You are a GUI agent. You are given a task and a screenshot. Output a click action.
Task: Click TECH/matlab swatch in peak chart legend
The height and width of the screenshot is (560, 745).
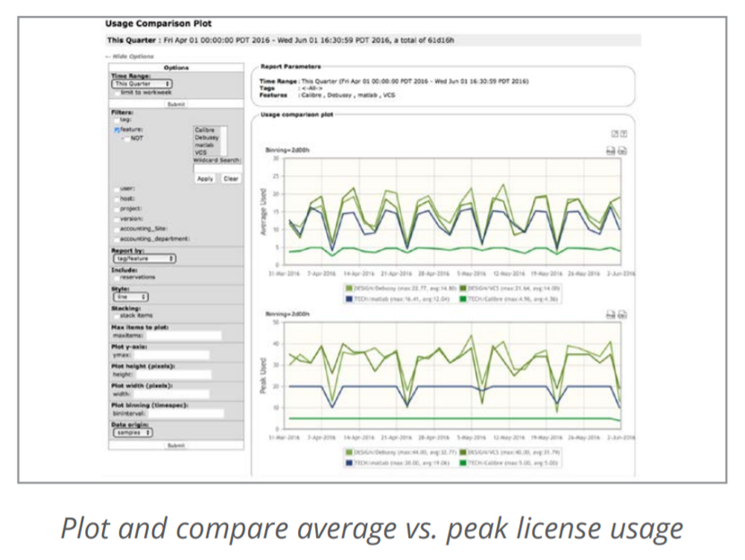(x=349, y=463)
